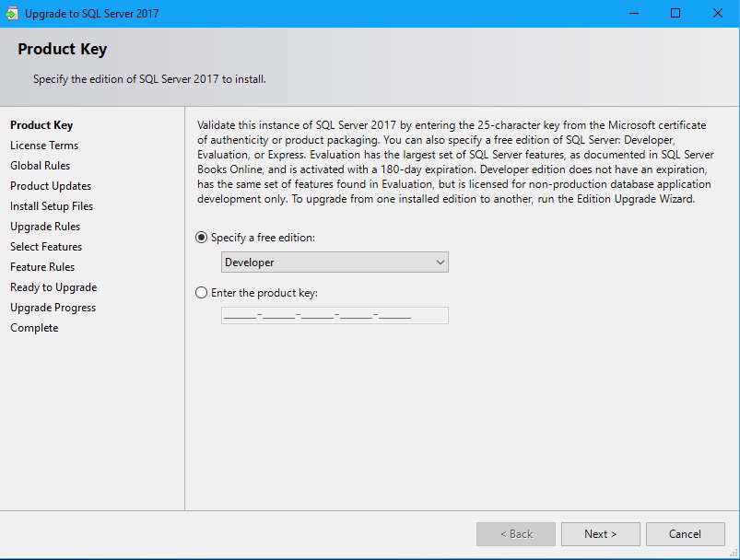Select the Complete step

pyautogui.click(x=34, y=327)
